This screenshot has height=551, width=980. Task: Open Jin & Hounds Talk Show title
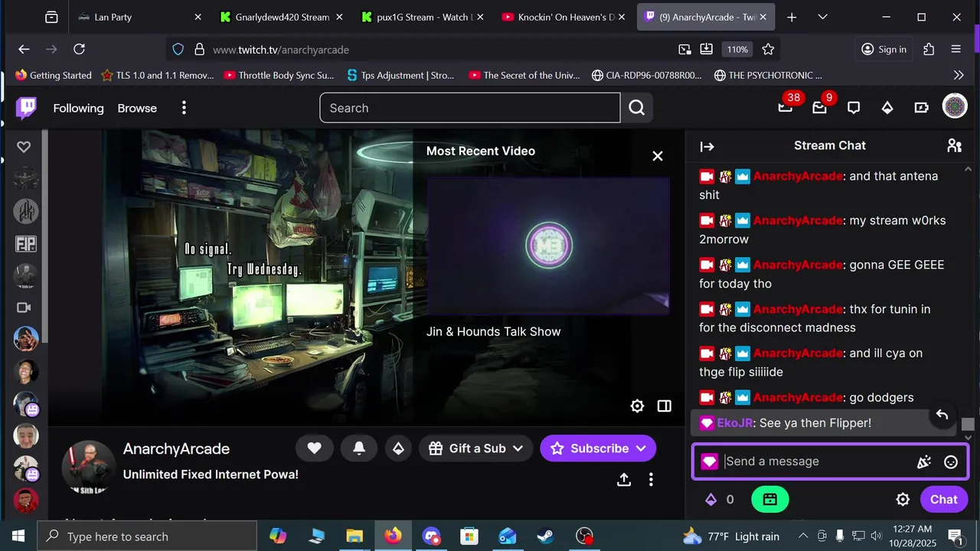494,331
